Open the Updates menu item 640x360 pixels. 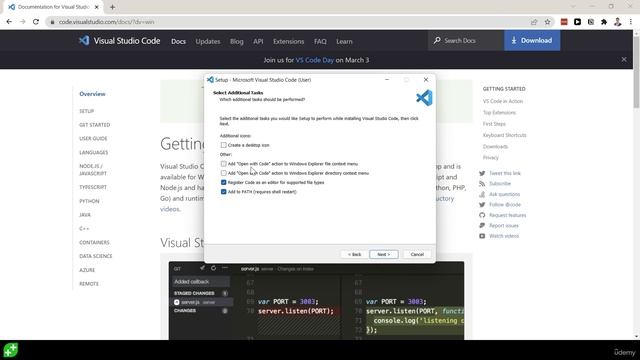(x=208, y=41)
